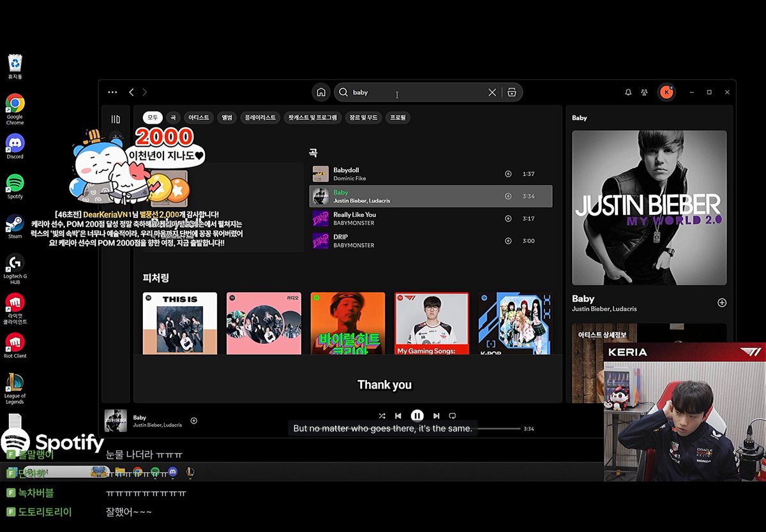Play the Babydoll song row

431,174
